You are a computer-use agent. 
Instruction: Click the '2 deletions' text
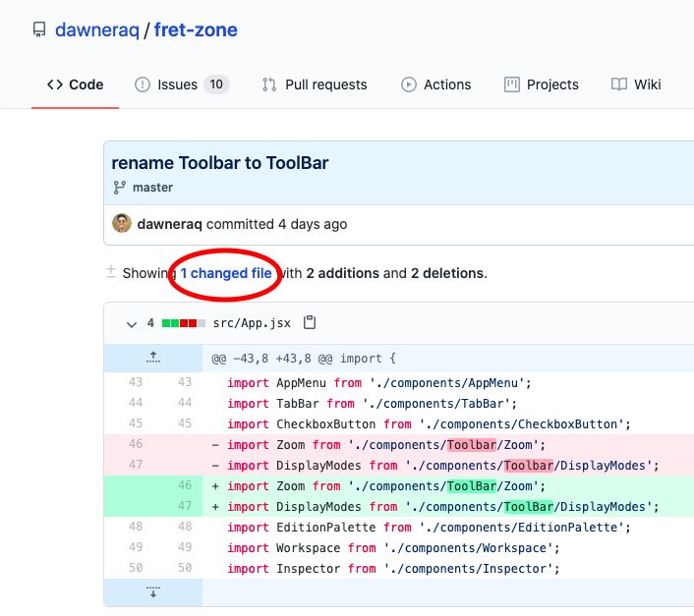click(447, 273)
